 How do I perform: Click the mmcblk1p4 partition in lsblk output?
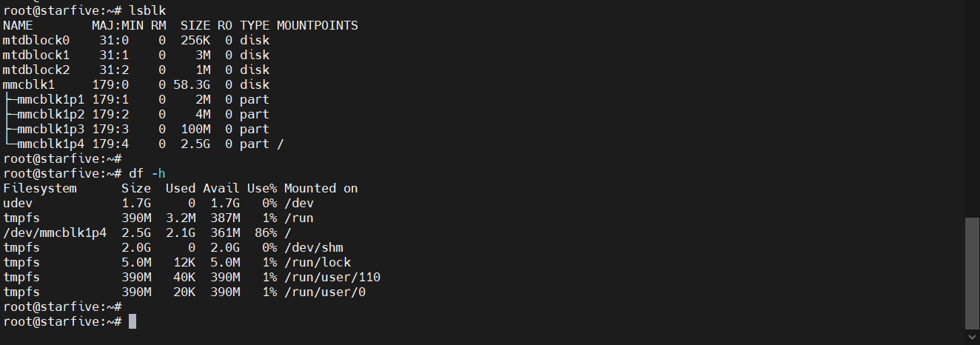51,144
